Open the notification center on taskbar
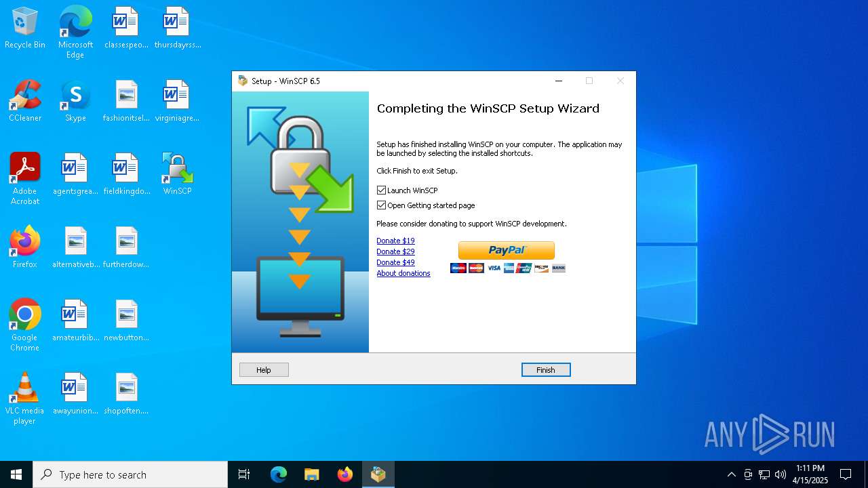 pyautogui.click(x=846, y=474)
